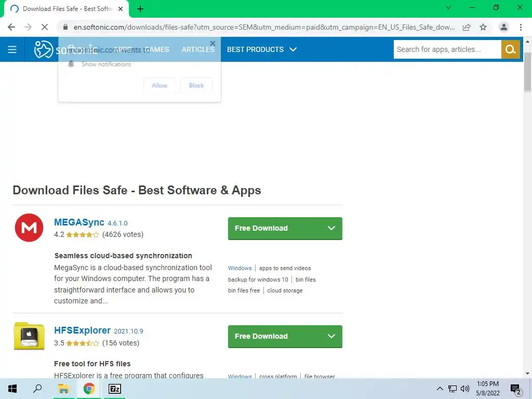Stop loading the page

[x=45, y=27]
